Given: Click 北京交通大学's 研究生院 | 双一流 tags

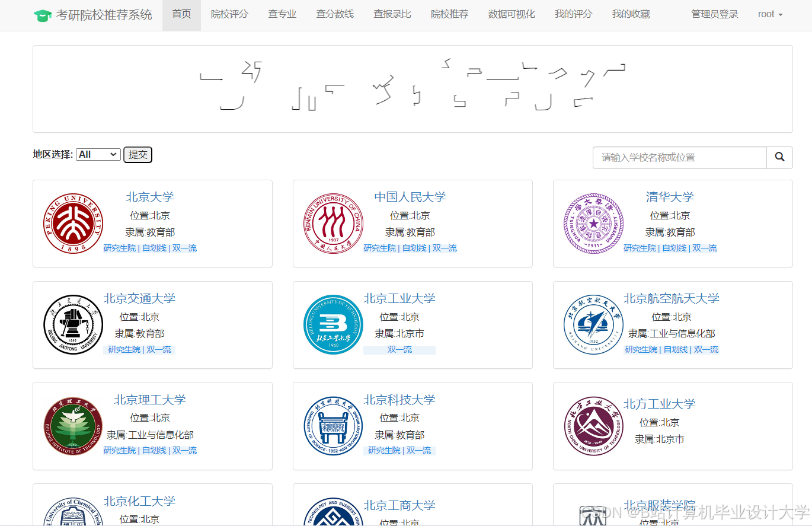Looking at the screenshot, I should tap(139, 349).
